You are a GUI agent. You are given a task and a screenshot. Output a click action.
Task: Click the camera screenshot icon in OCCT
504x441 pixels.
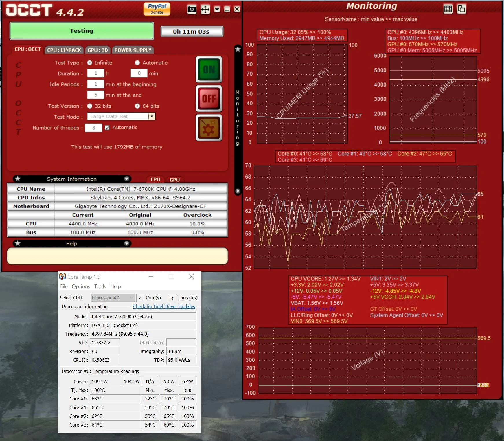[192, 10]
